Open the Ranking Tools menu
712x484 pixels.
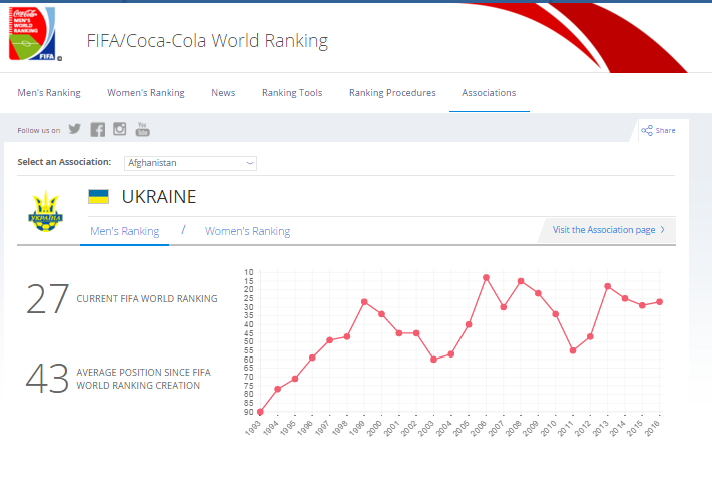click(x=292, y=93)
